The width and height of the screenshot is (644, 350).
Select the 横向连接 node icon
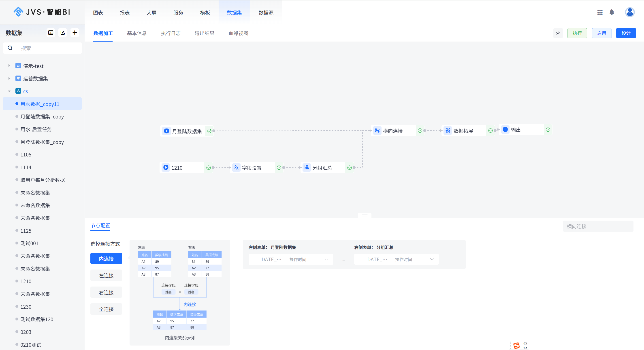pos(377,131)
